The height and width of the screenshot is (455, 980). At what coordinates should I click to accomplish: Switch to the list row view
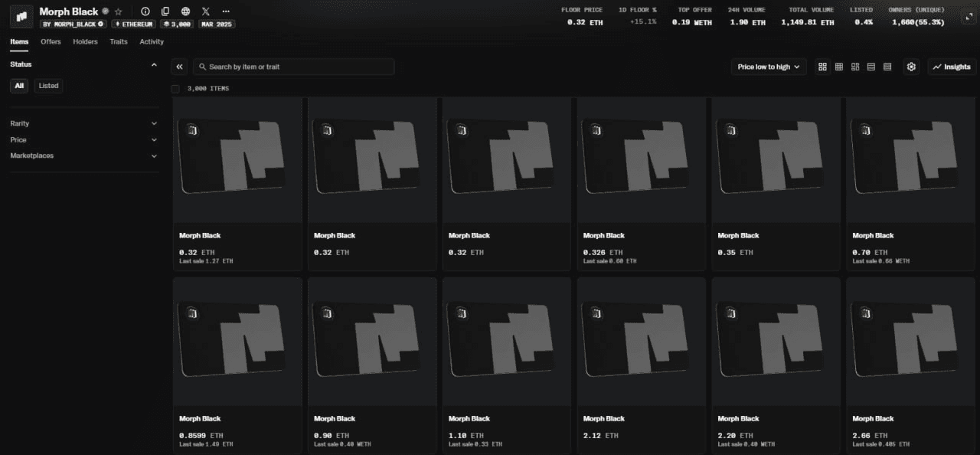point(871,67)
